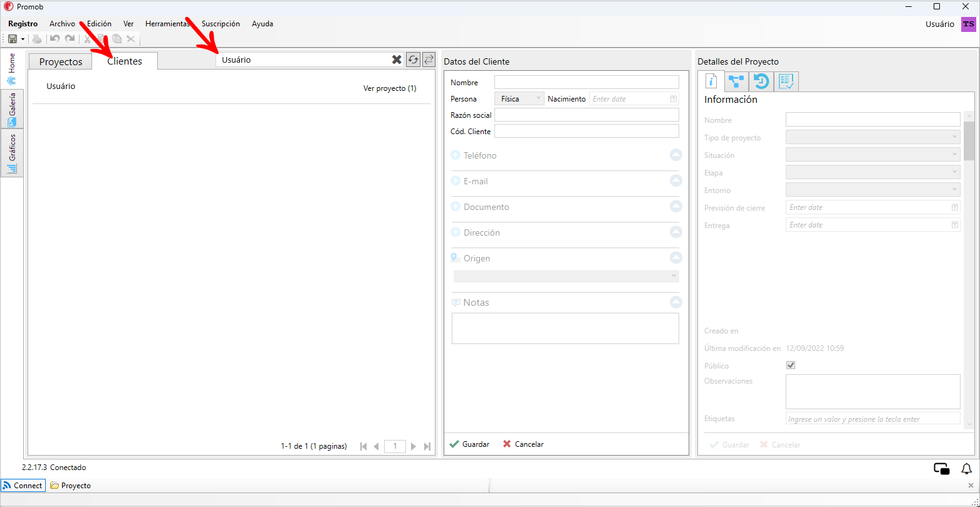Click the page number field
The height and width of the screenshot is (507, 980).
click(395, 446)
